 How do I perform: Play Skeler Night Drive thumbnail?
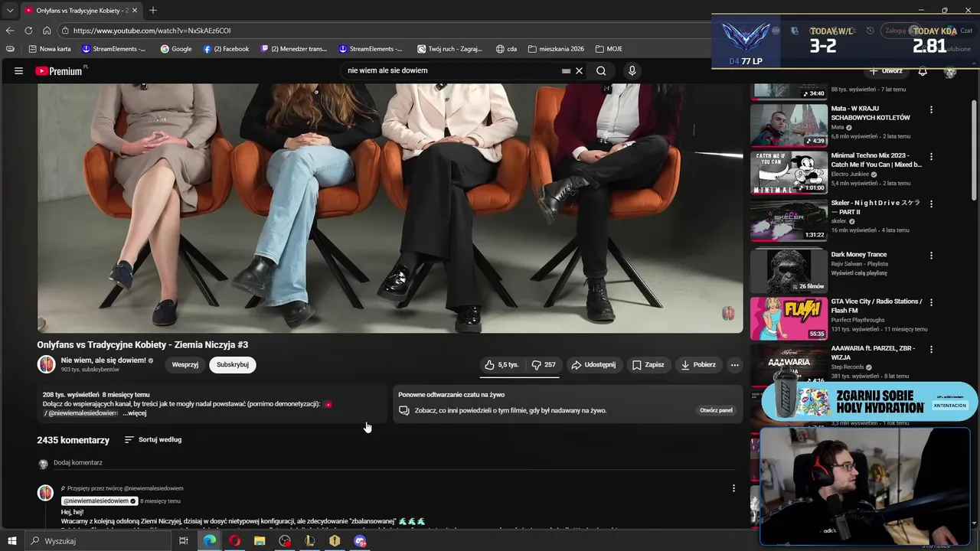click(789, 220)
